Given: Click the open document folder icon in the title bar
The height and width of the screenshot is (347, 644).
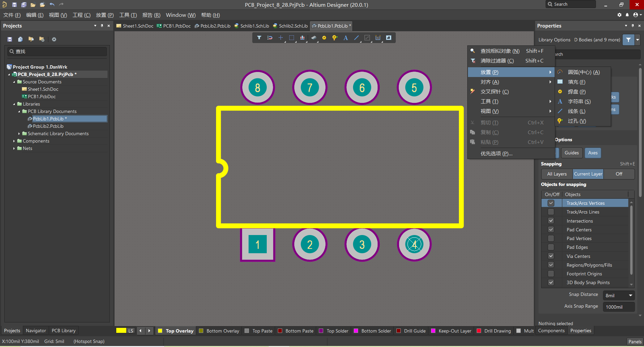Looking at the screenshot, I should click(33, 5).
